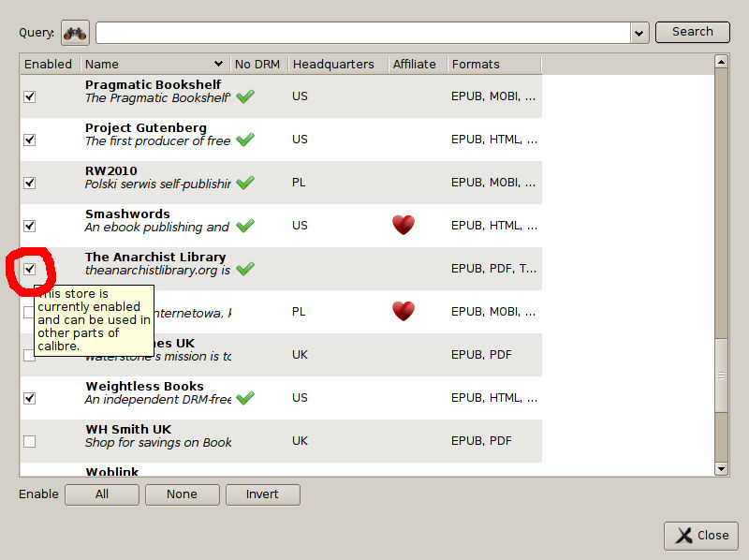Screen dimensions: 749x560
Task: Uncheck the Smashwords store checkbox
Action: [x=30, y=226]
